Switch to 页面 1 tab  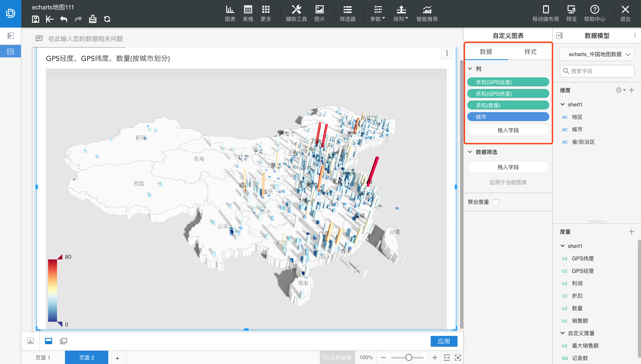[x=43, y=358]
